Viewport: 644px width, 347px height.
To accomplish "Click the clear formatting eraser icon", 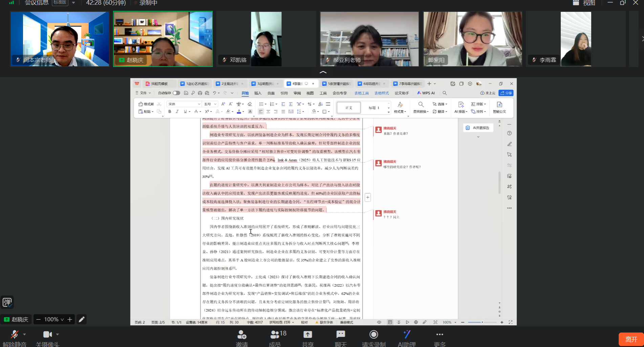I will tap(250, 104).
